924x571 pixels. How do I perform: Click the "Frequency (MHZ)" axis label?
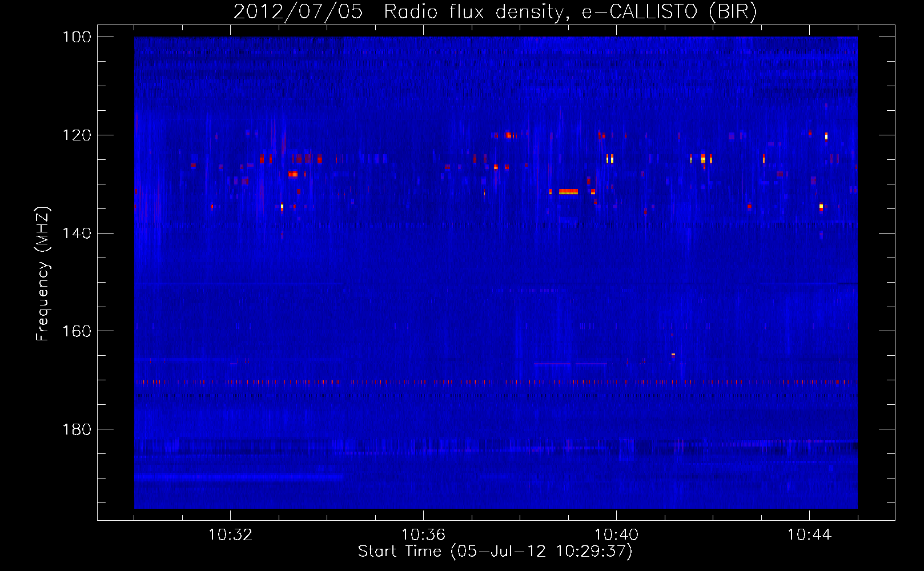click(x=43, y=274)
